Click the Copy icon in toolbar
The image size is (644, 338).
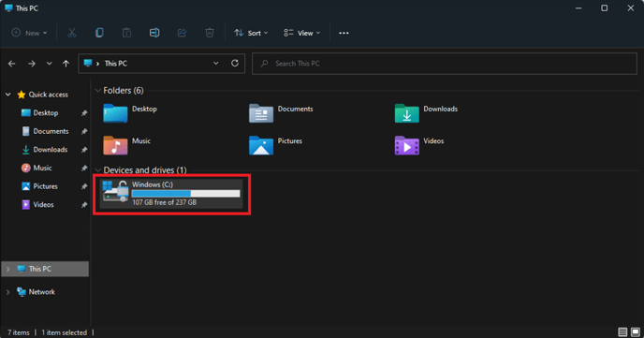click(x=99, y=33)
